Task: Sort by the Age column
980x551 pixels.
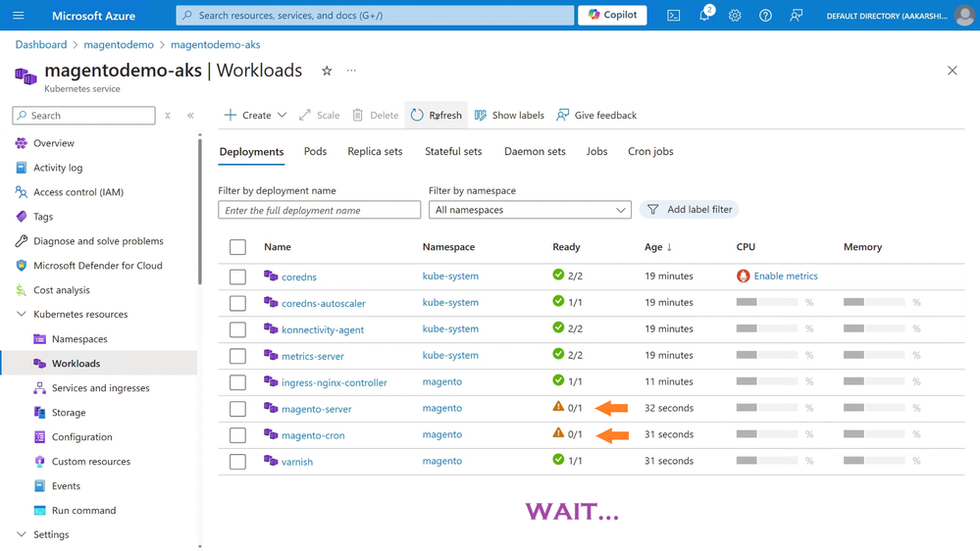Action: [658, 247]
